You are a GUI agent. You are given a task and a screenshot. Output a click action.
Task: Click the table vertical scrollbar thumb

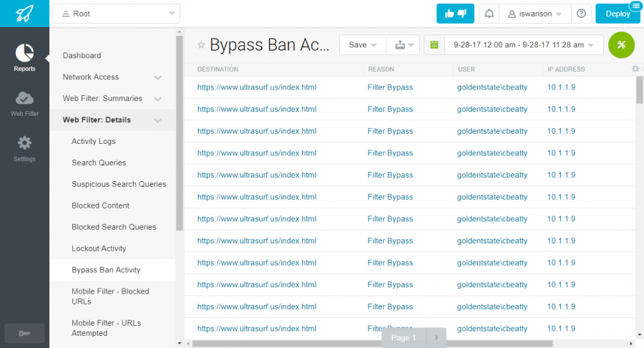coord(639,90)
